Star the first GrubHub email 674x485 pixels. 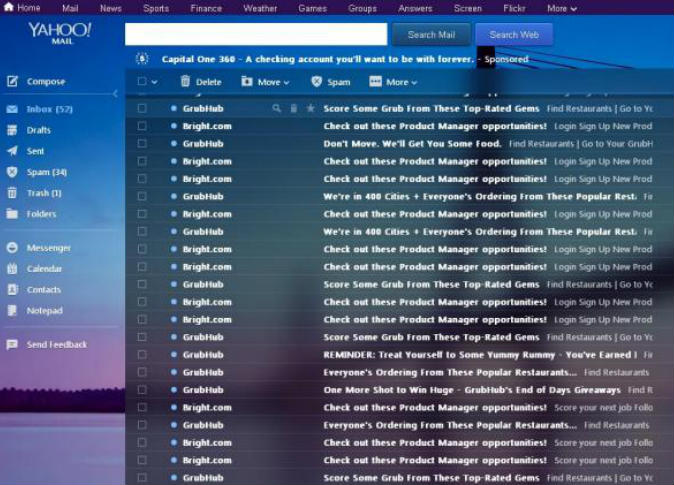[x=310, y=108]
